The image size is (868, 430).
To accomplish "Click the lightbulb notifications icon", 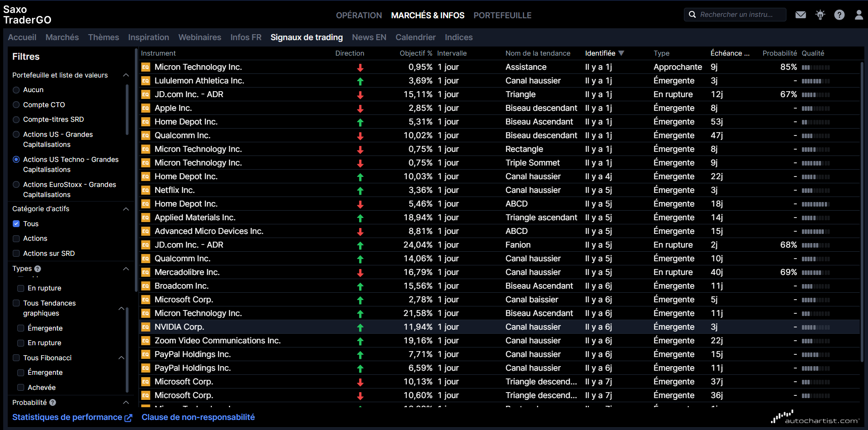I will coord(820,15).
